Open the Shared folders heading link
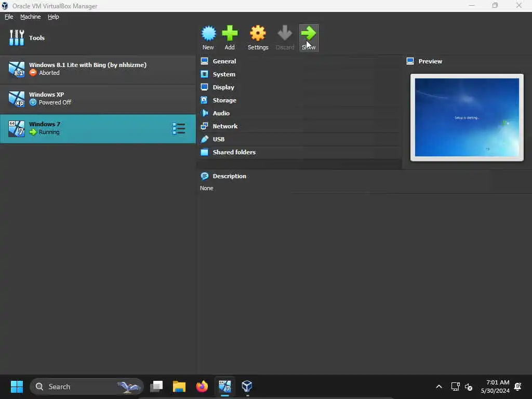The height and width of the screenshot is (399, 532). coord(234,152)
